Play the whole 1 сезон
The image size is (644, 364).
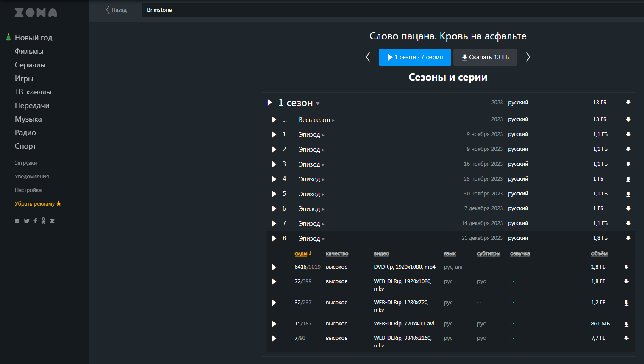click(x=269, y=103)
